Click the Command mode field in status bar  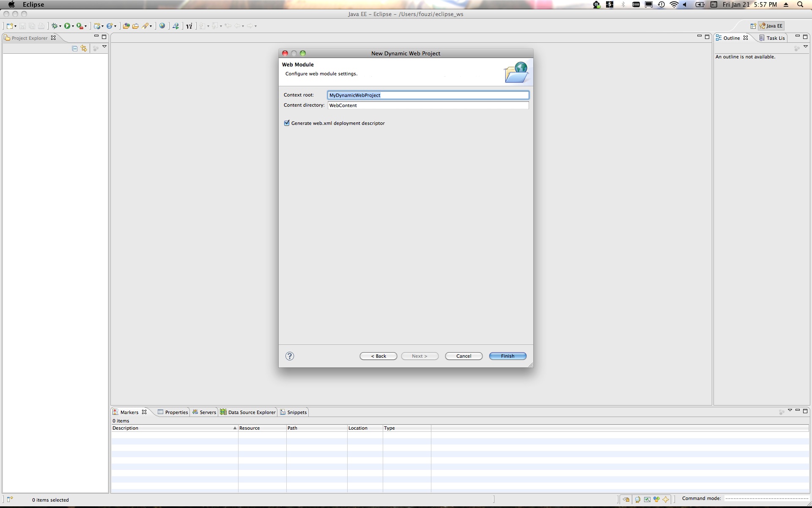[766, 499]
